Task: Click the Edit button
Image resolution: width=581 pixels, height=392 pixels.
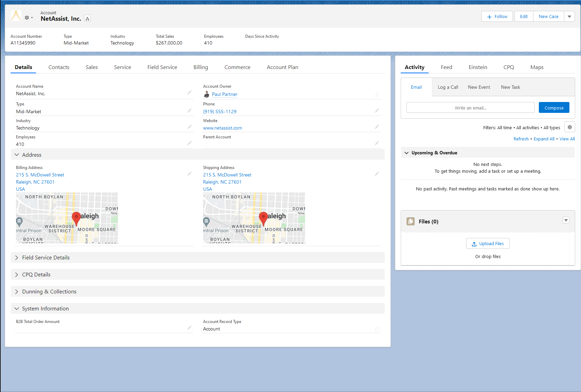Action: [524, 16]
